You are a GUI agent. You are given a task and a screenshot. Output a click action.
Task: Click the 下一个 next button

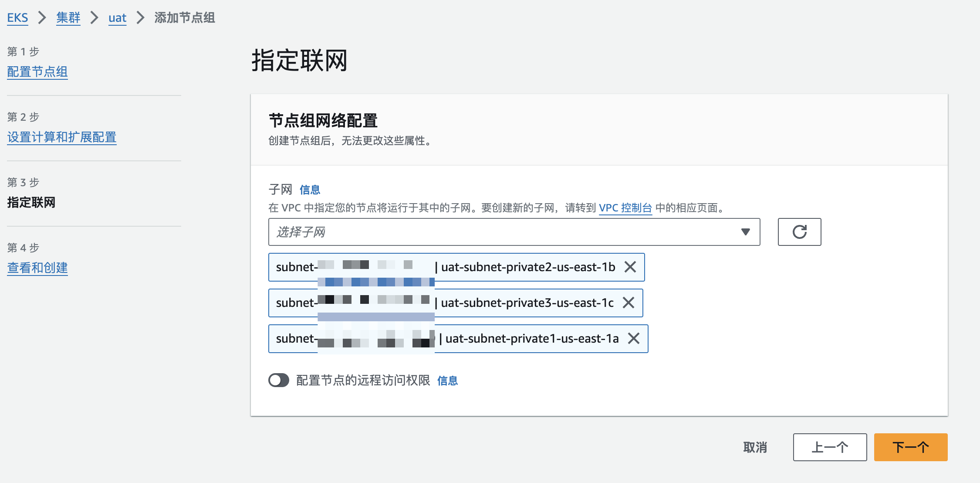point(911,447)
